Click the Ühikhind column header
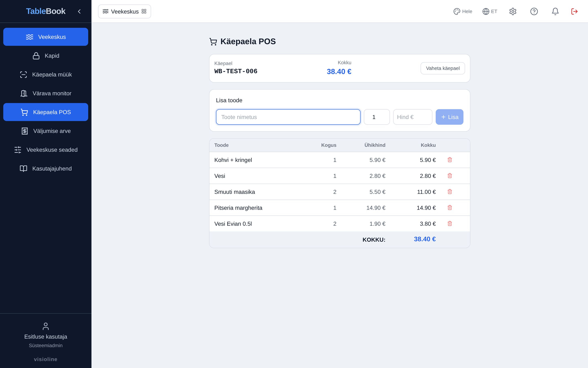The height and width of the screenshot is (368, 588). [375, 145]
